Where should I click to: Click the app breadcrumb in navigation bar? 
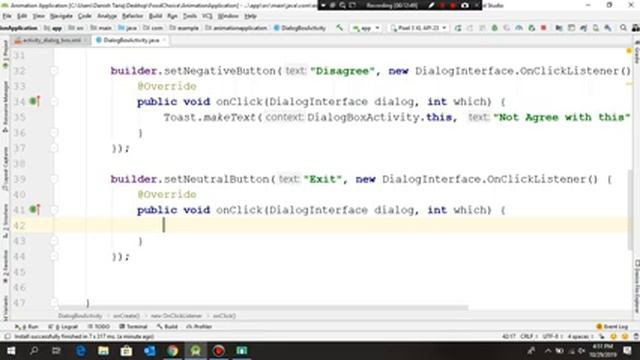tap(53, 28)
